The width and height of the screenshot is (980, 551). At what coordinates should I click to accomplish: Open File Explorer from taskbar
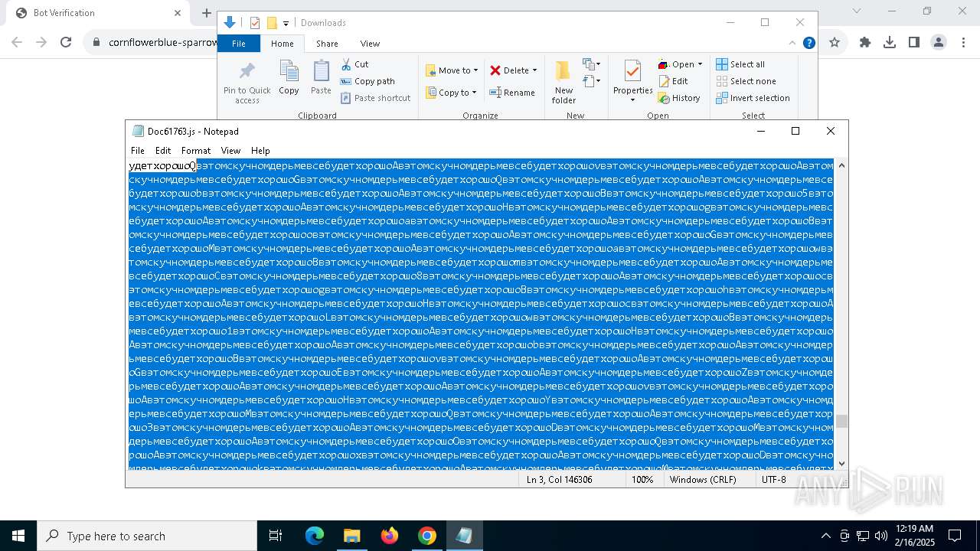351,536
